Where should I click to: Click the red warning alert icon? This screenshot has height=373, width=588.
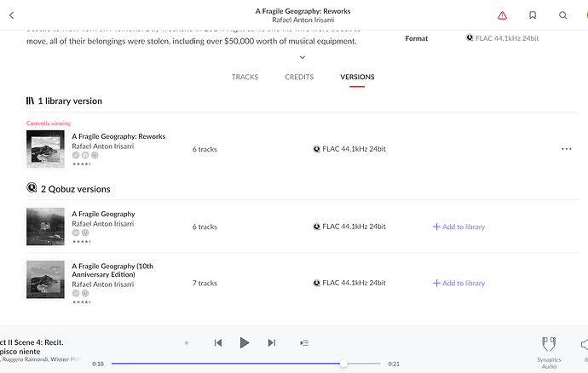[x=502, y=15]
